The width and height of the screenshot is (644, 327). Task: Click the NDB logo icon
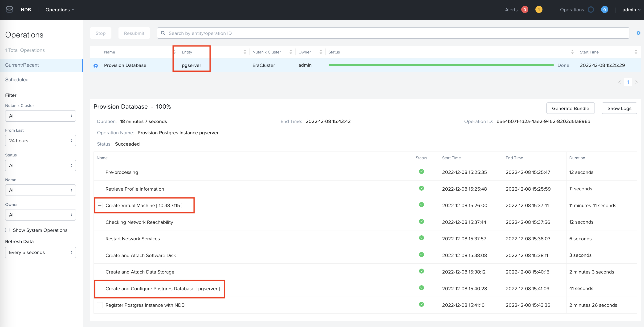point(9,9)
